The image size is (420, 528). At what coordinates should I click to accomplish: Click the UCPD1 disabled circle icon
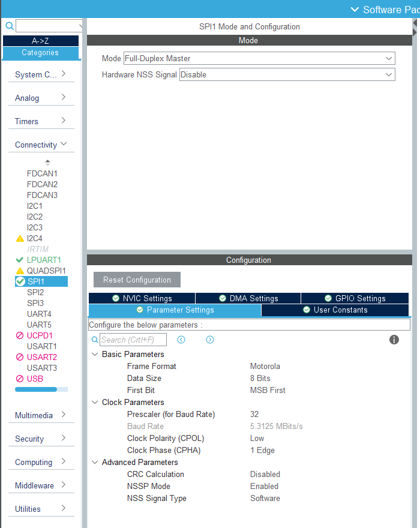pyautogui.click(x=20, y=335)
